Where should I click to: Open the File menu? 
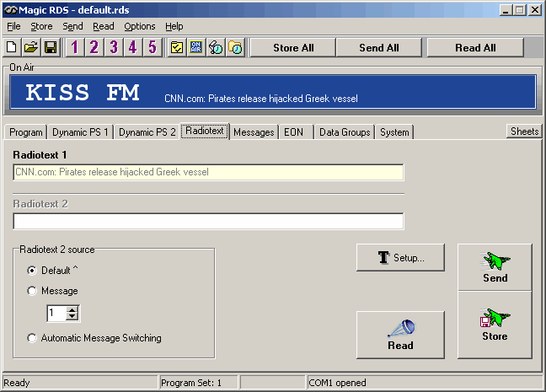[x=13, y=26]
